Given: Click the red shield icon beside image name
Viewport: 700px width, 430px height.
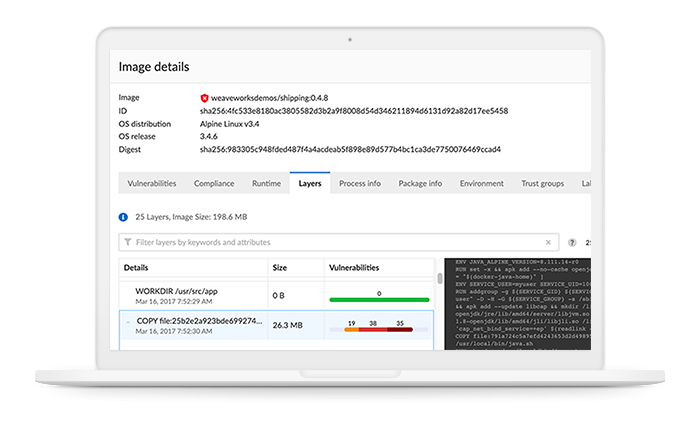Looking at the screenshot, I should (x=205, y=99).
